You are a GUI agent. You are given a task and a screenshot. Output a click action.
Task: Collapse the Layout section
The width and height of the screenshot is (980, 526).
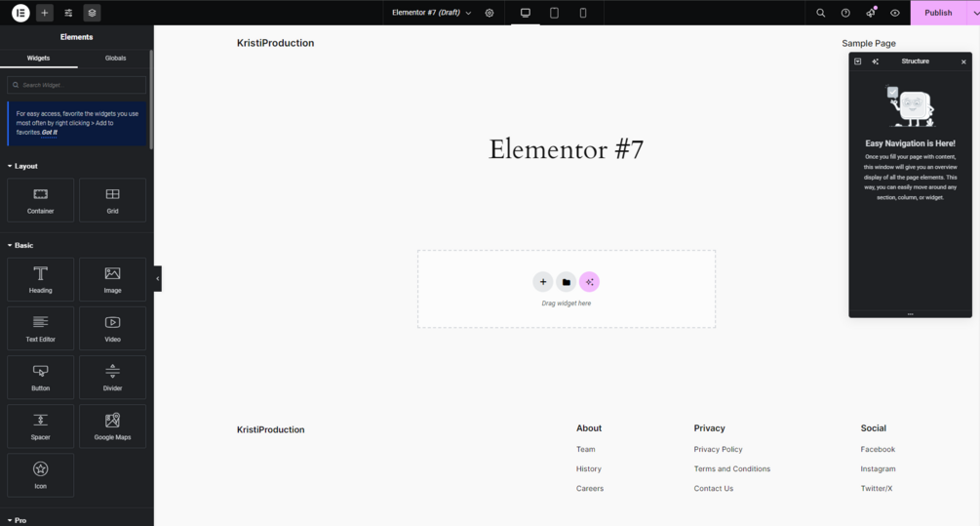[x=22, y=166]
